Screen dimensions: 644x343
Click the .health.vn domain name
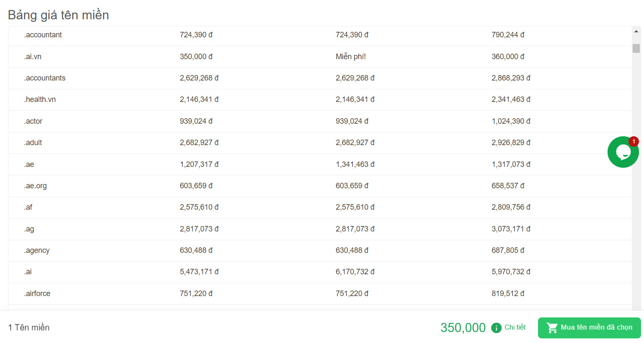click(40, 99)
